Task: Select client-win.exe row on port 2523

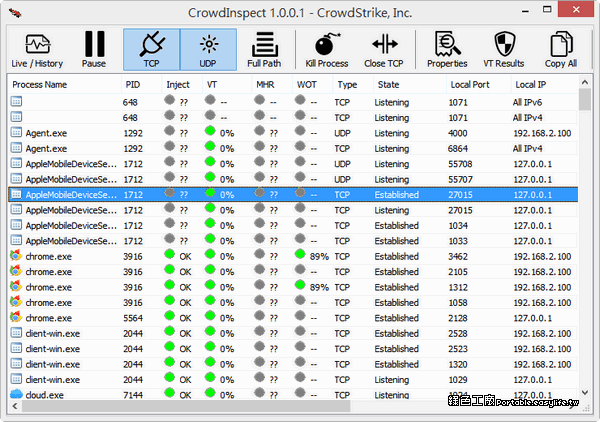Action: click(x=293, y=349)
